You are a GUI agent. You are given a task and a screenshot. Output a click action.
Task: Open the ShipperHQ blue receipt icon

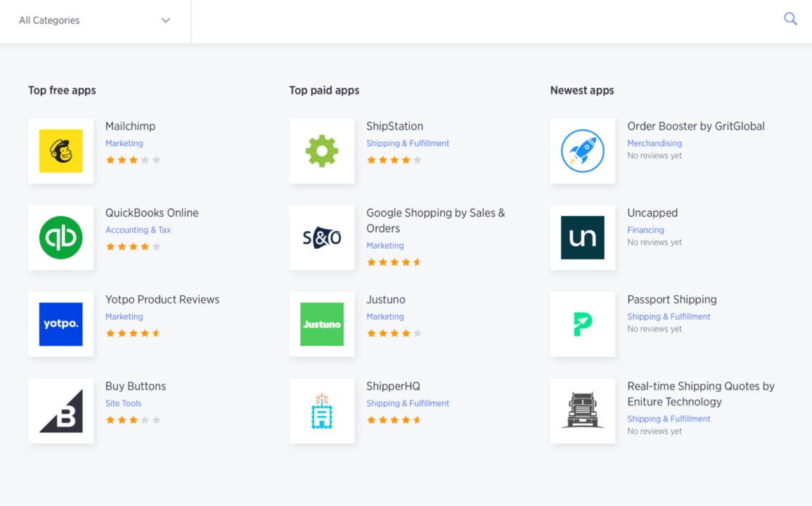(x=321, y=410)
